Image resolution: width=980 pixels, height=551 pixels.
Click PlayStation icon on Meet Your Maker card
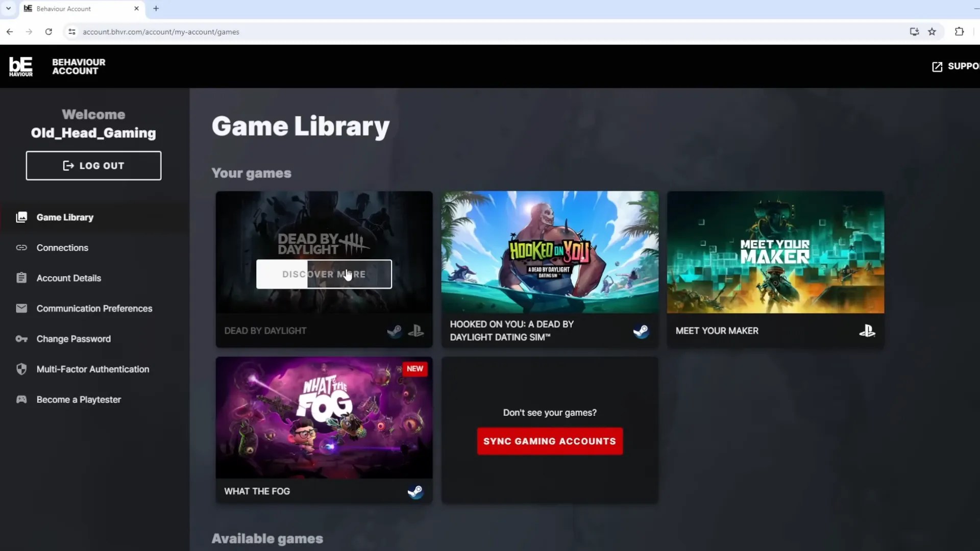click(867, 331)
